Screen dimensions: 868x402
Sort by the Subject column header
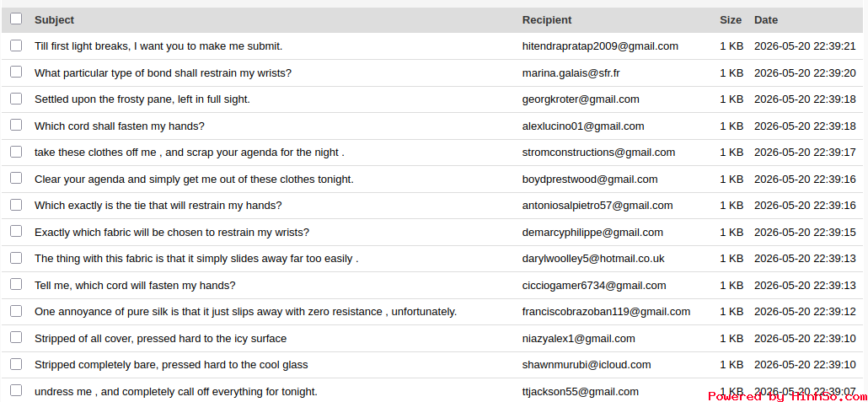[x=54, y=20]
